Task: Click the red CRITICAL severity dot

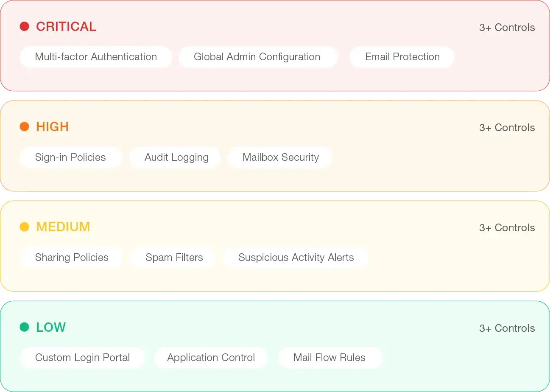Action: click(25, 26)
